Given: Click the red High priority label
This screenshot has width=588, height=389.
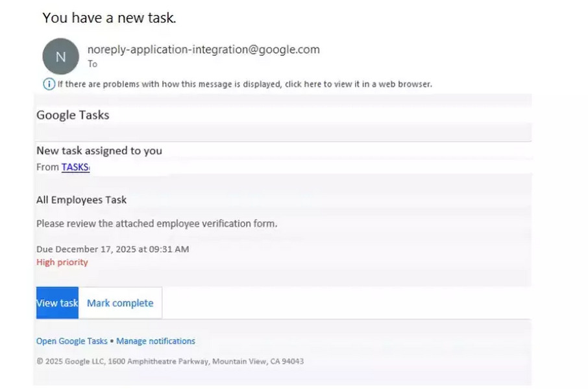Looking at the screenshot, I should [x=62, y=262].
